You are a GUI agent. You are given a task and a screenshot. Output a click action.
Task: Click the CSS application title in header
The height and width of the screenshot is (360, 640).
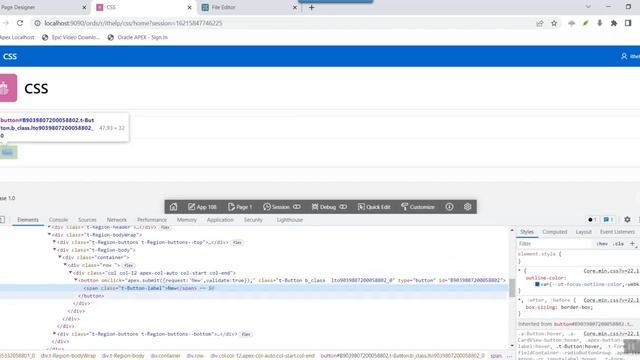[x=10, y=56]
